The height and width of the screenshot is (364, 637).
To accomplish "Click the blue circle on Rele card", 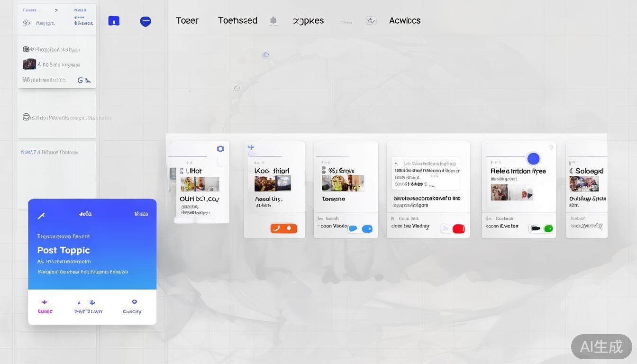I will point(533,159).
